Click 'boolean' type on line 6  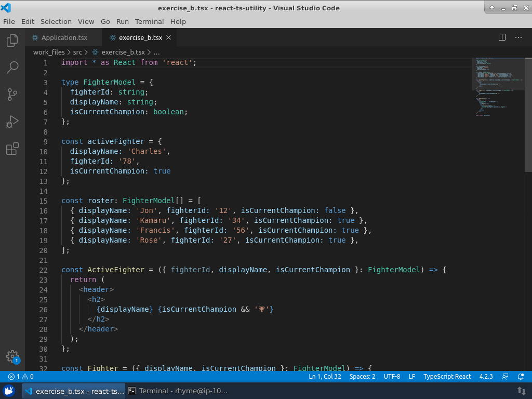point(168,112)
